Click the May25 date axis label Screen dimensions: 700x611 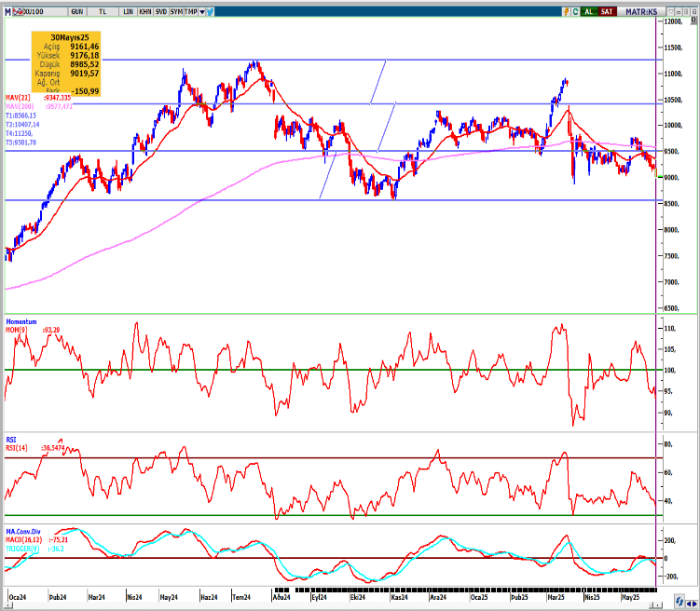pyautogui.click(x=630, y=597)
